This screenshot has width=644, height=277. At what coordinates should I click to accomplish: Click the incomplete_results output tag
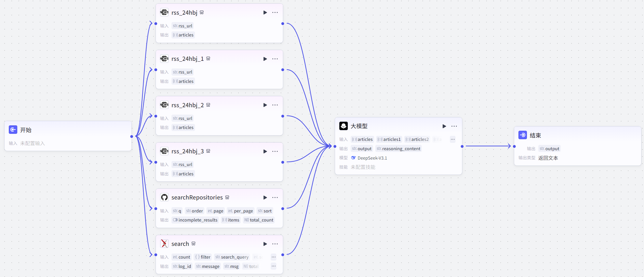coord(195,220)
